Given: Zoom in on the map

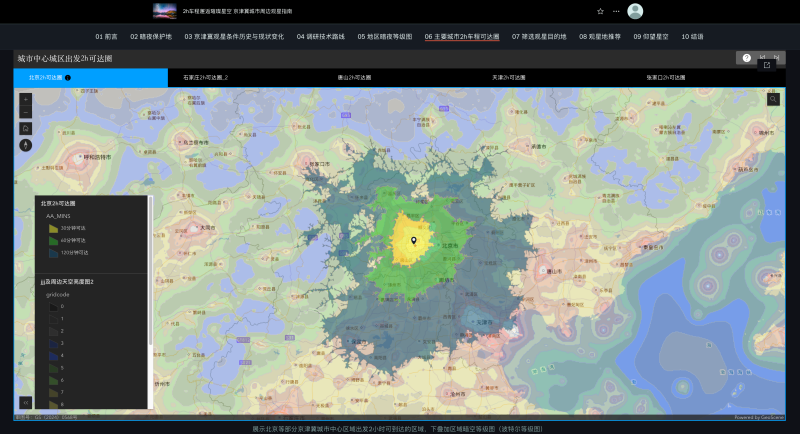Looking at the screenshot, I should (26, 99).
